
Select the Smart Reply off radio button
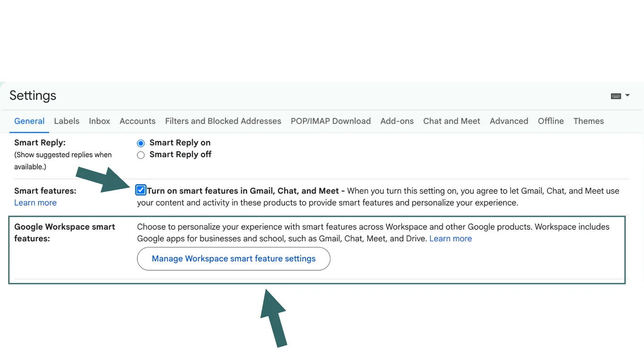[x=141, y=155]
